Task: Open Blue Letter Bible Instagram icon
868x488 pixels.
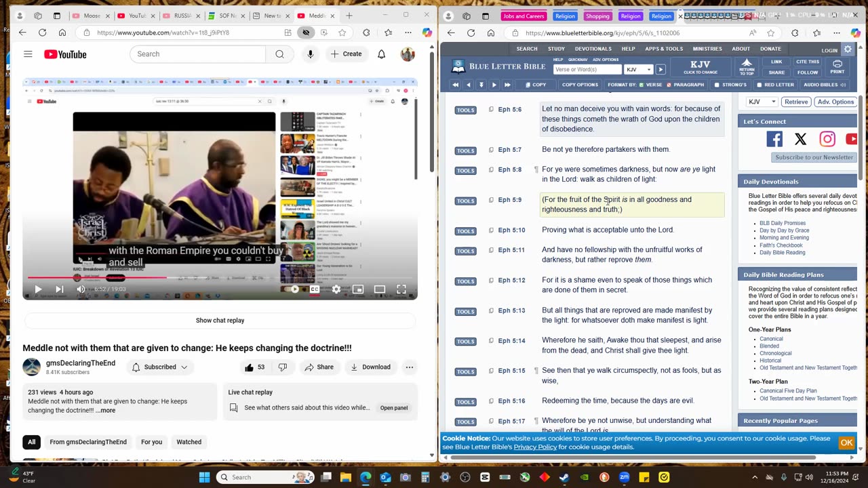Action: (827, 139)
